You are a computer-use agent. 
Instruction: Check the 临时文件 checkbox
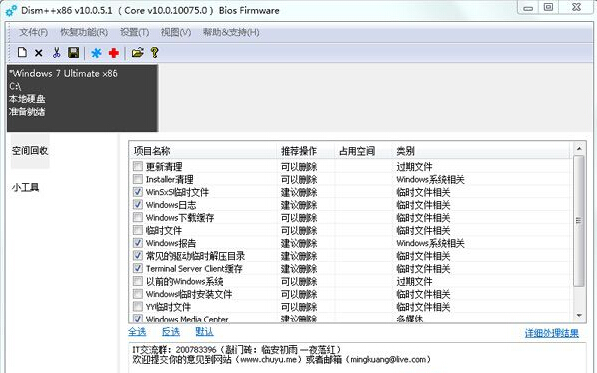coord(138,230)
